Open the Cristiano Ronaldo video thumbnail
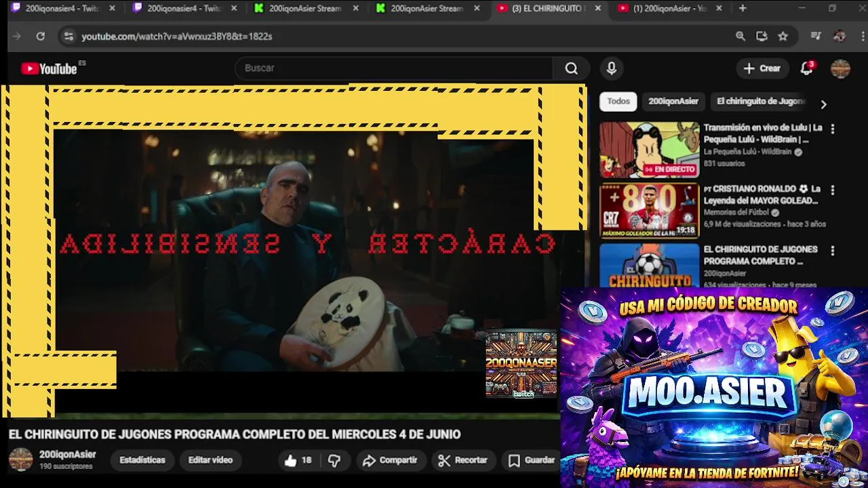 (x=649, y=211)
